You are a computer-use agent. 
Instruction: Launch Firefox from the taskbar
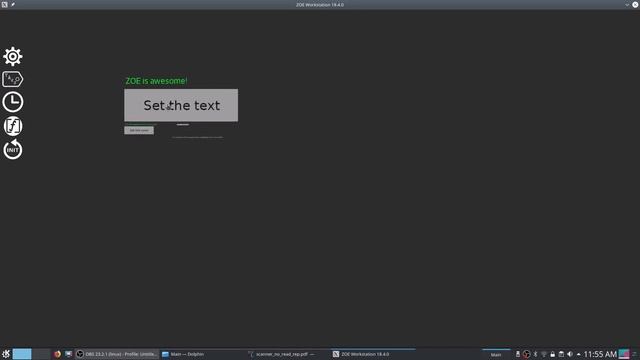(57, 354)
